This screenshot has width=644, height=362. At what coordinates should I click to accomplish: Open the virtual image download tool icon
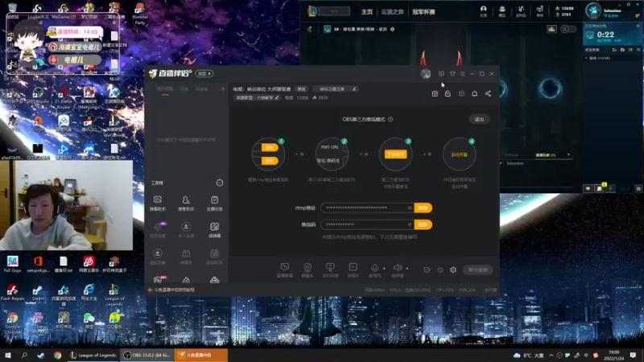pos(157,257)
